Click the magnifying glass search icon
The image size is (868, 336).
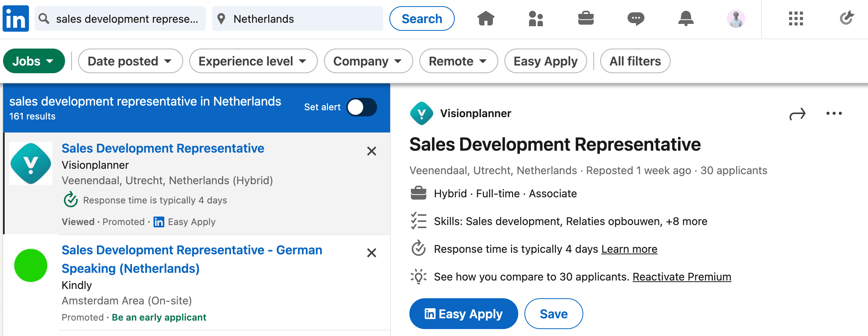tap(44, 18)
